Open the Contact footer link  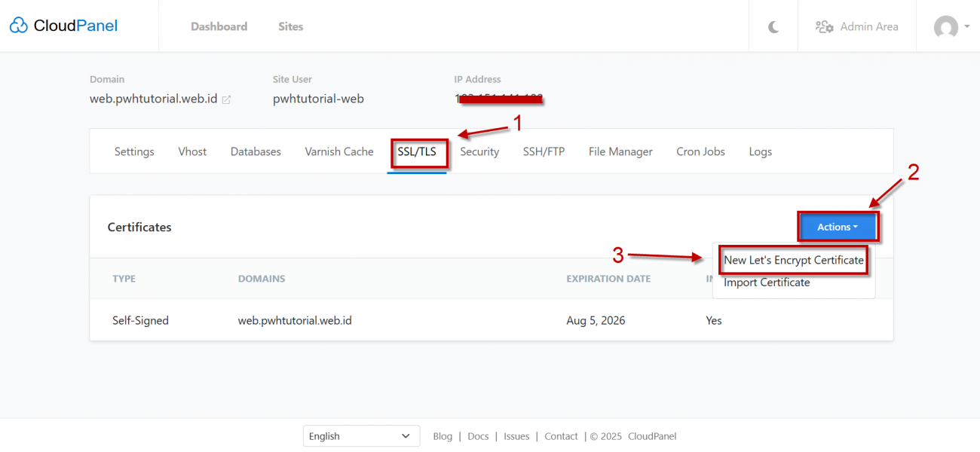point(561,436)
